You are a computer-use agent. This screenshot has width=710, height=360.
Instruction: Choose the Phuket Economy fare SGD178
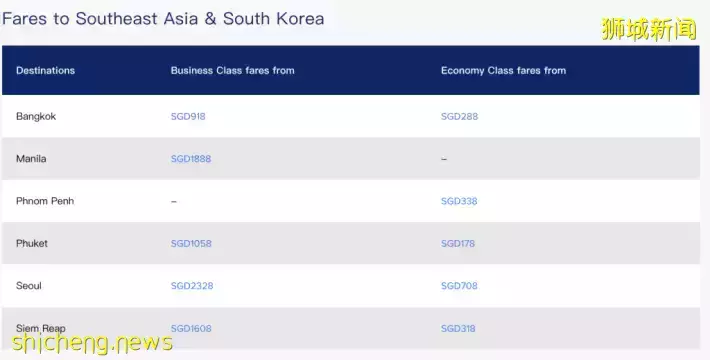point(458,244)
